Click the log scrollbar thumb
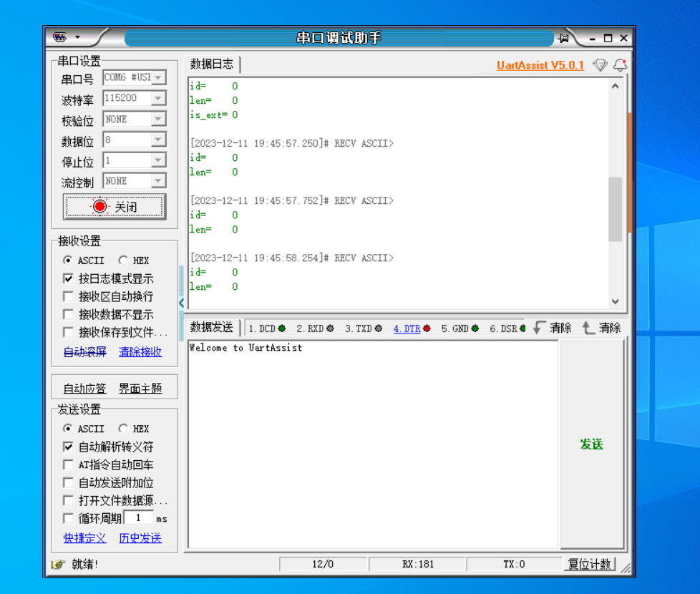This screenshot has width=700, height=594. [x=615, y=209]
